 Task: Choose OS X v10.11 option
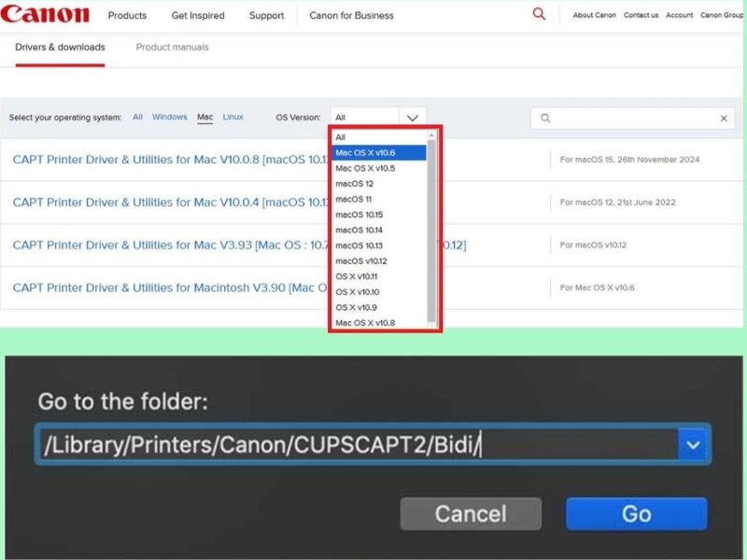[x=379, y=276]
